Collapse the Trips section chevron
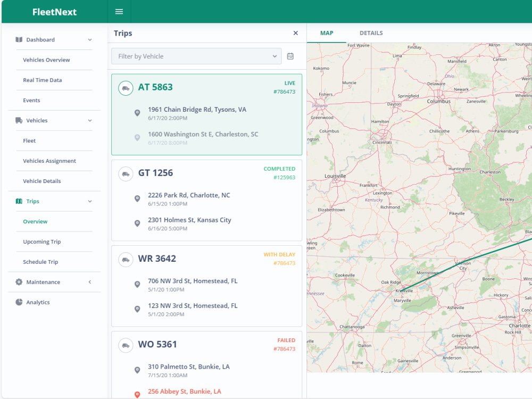The width and height of the screenshot is (532, 399). coord(90,201)
